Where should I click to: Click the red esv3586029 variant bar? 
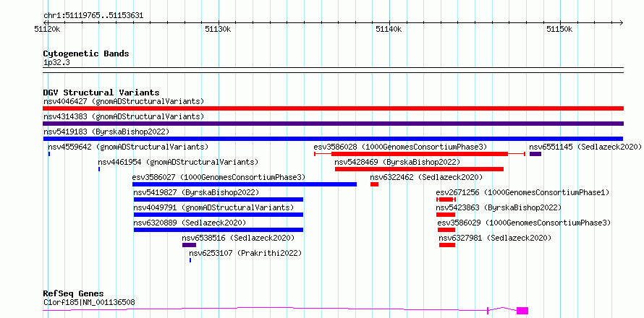coord(446,230)
